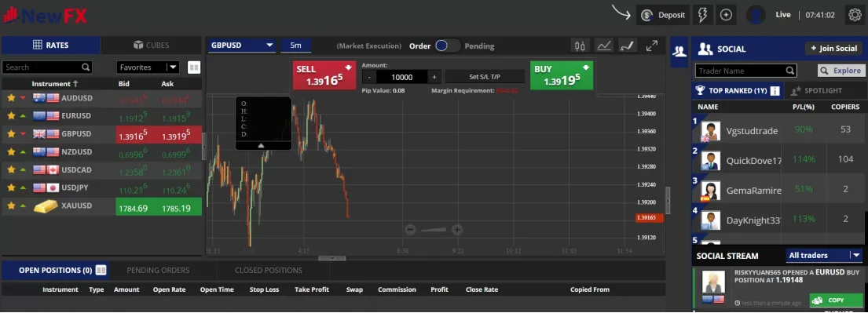
Task: Toggle the Order/Pending switch
Action: click(447, 46)
